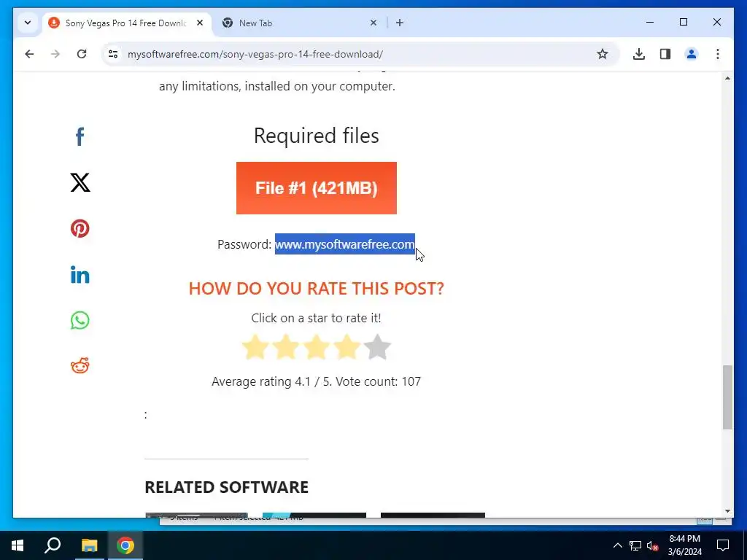The image size is (747, 560).
Task: Click the scrollbar down arrow
Action: click(727, 511)
